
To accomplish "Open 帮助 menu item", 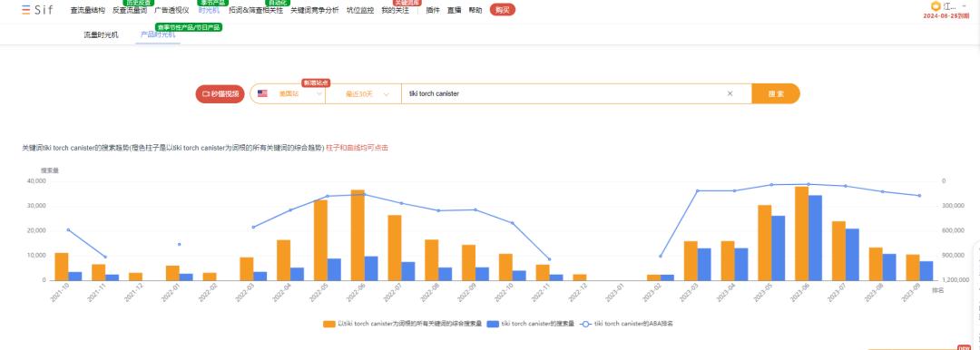I will coord(475,11).
